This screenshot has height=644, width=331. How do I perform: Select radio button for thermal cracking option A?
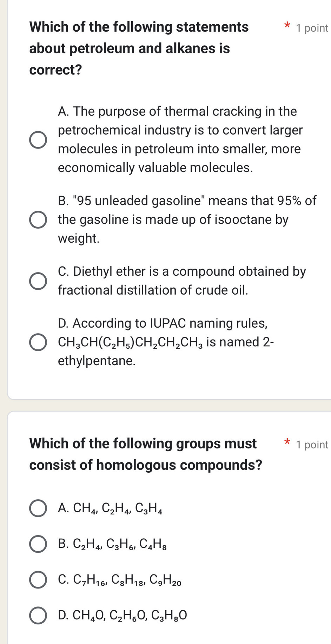pos(38,140)
